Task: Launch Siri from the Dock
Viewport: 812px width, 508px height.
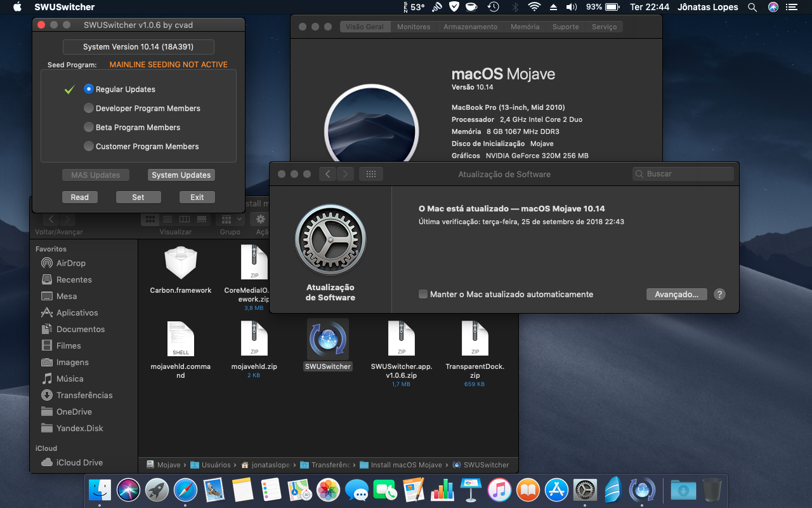Action: pyautogui.click(x=128, y=490)
